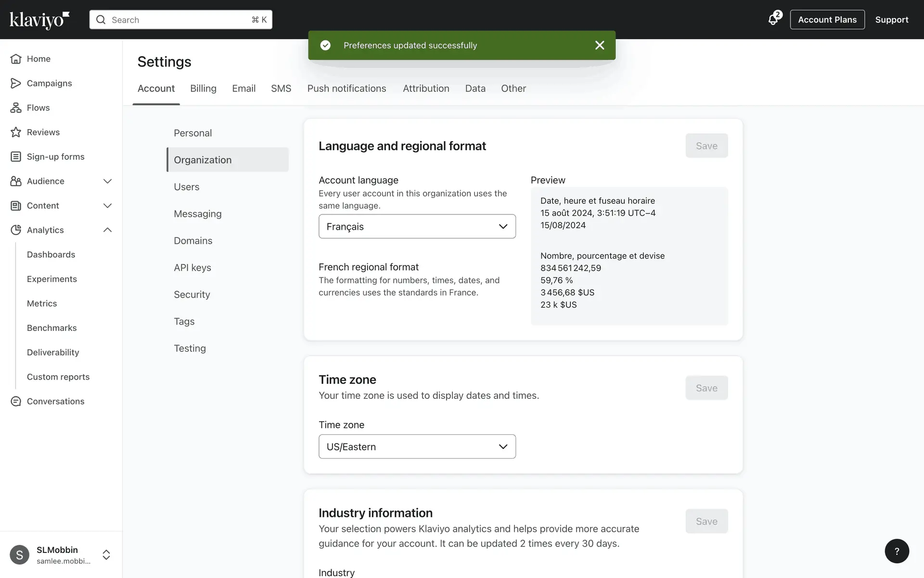
Task: Open the Support link
Action: 891,20
